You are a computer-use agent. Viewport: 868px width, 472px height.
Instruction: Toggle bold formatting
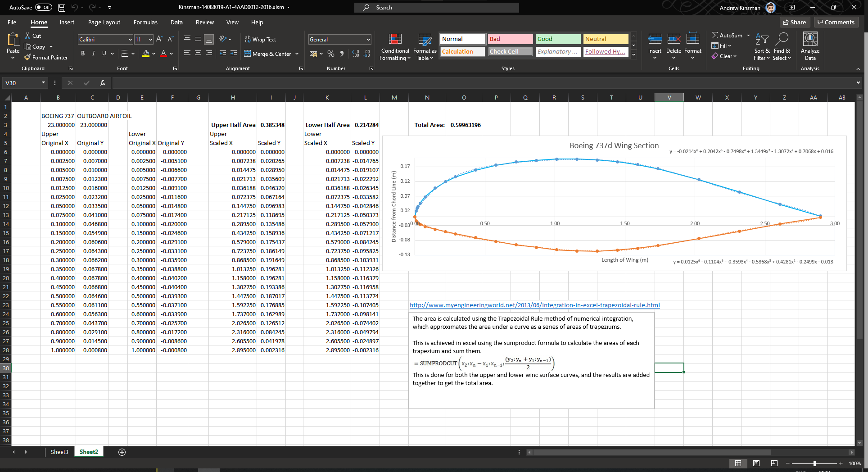click(x=83, y=53)
